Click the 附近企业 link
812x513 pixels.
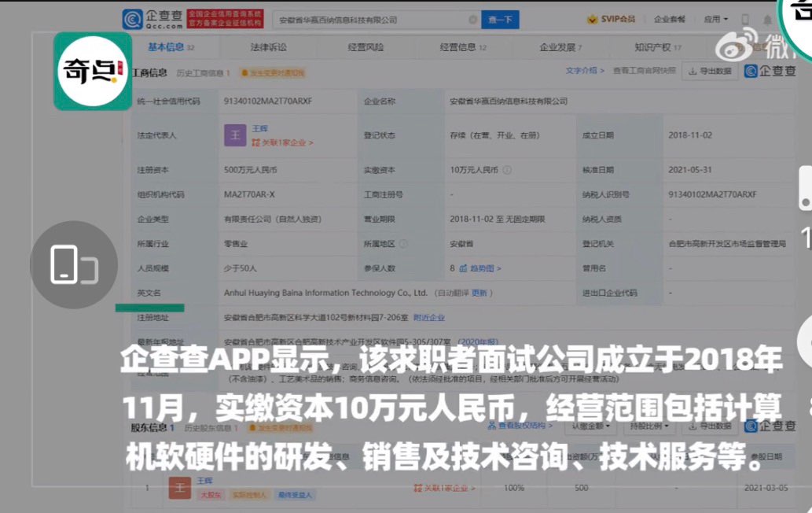pyautogui.click(x=429, y=317)
